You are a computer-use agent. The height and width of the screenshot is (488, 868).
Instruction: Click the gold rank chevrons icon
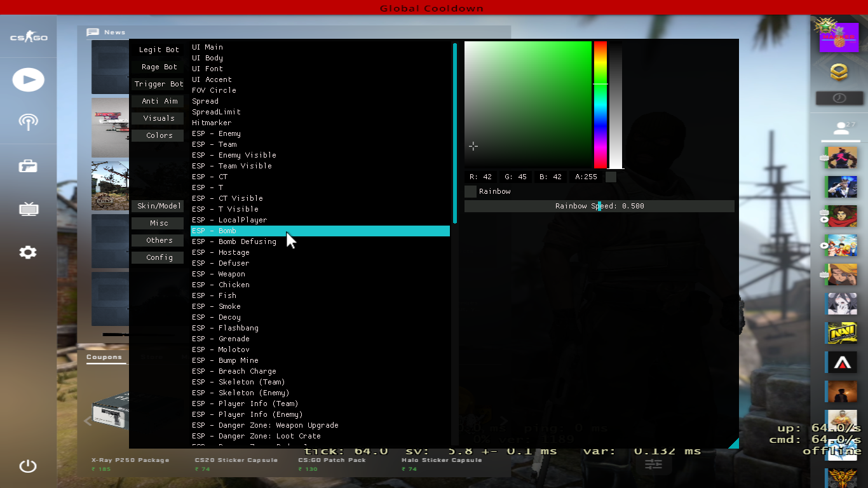[x=839, y=72]
